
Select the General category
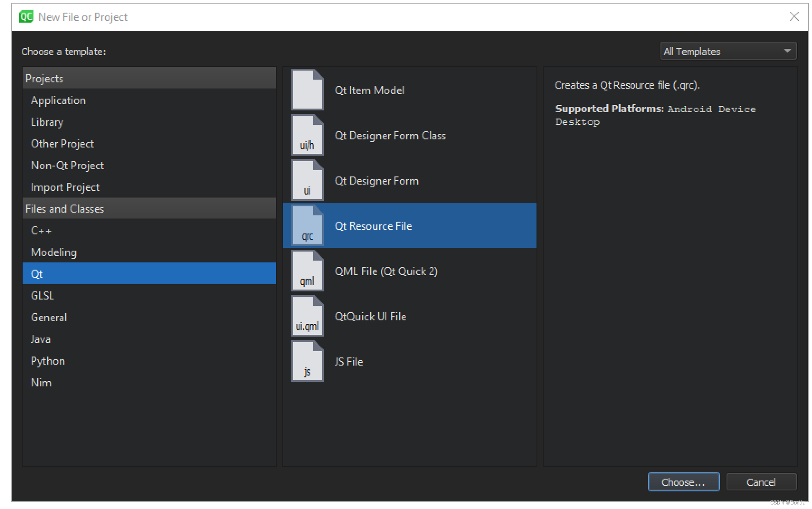click(x=149, y=318)
